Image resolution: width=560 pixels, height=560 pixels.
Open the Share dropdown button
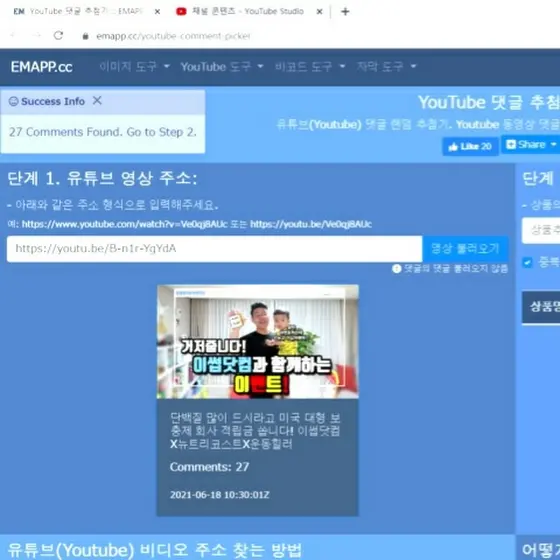coord(531,145)
